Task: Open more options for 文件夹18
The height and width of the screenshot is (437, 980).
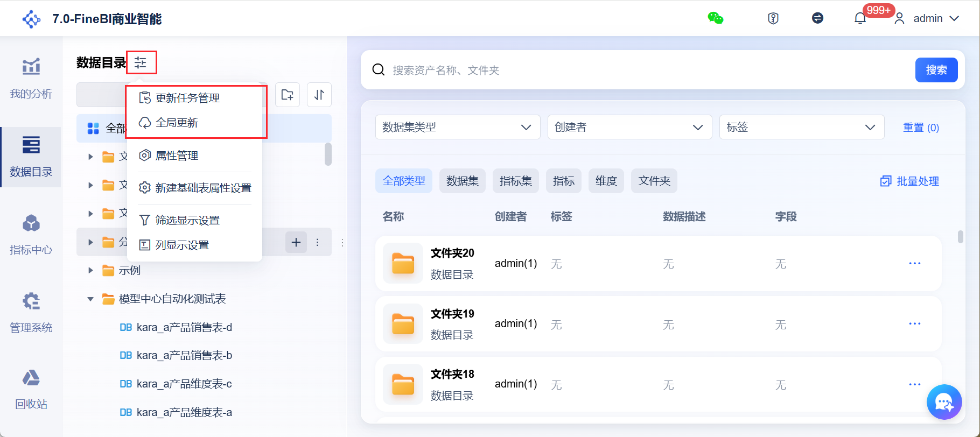Action: coord(915,384)
